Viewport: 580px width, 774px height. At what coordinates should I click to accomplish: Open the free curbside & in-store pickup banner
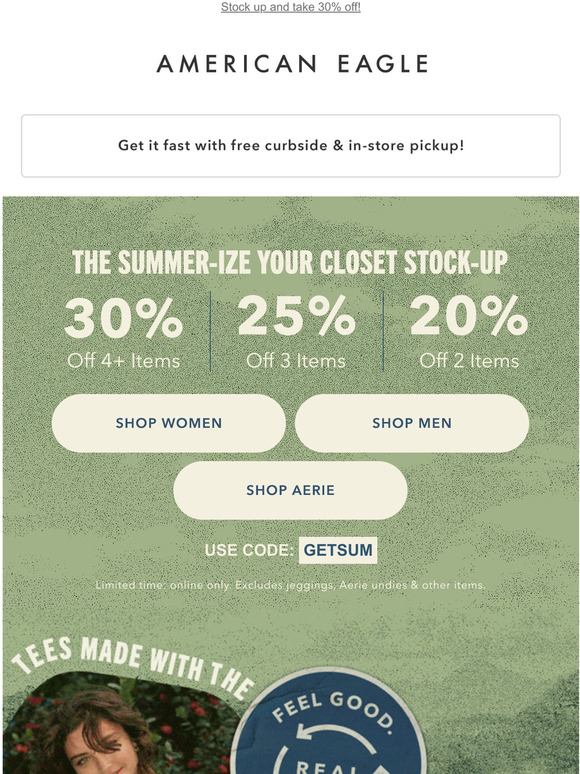[x=290, y=146]
